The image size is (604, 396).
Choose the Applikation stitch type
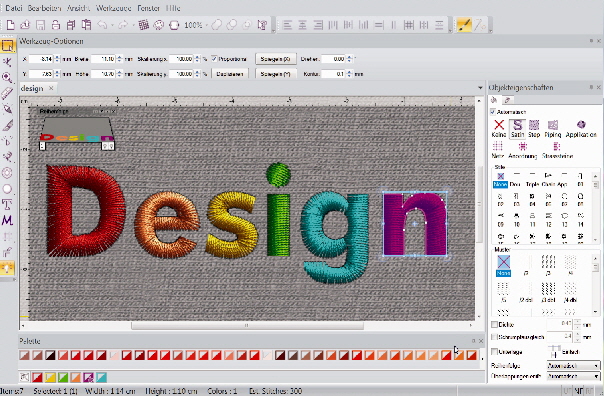[x=581, y=128]
